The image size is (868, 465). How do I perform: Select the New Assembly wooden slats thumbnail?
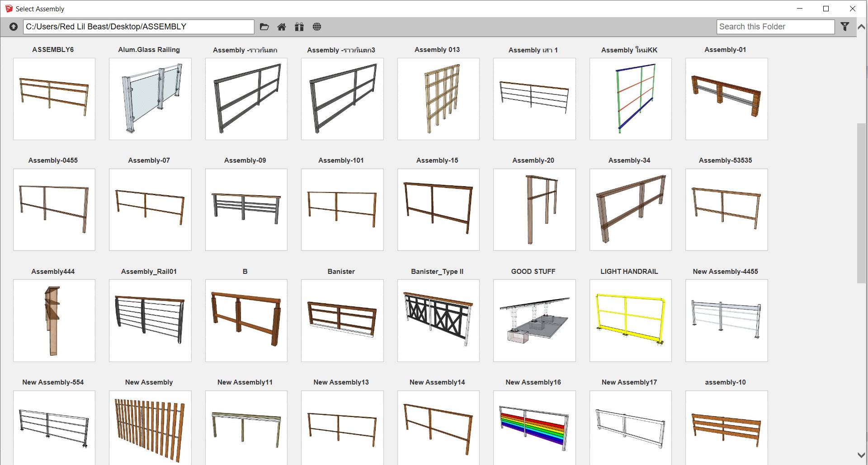pos(150,427)
